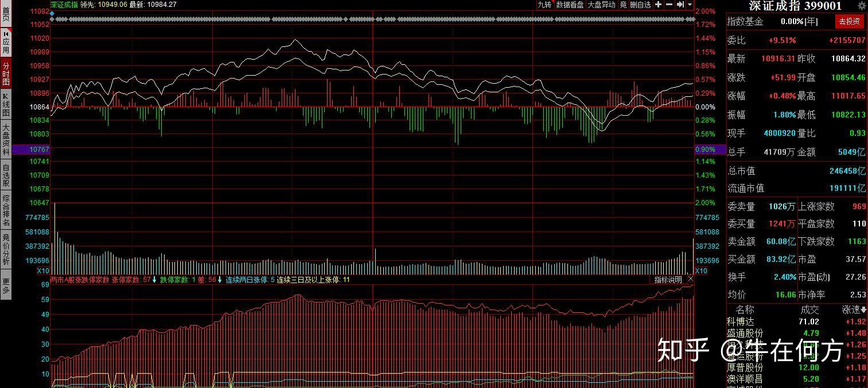Click 换手 value 2.40%
The height and width of the screenshot is (388, 868).
point(785,277)
